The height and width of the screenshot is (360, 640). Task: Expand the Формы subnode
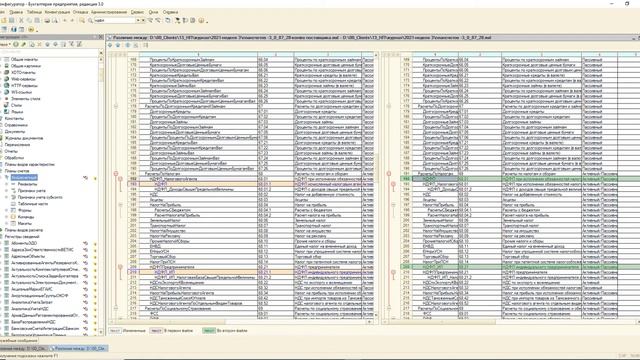(7, 210)
